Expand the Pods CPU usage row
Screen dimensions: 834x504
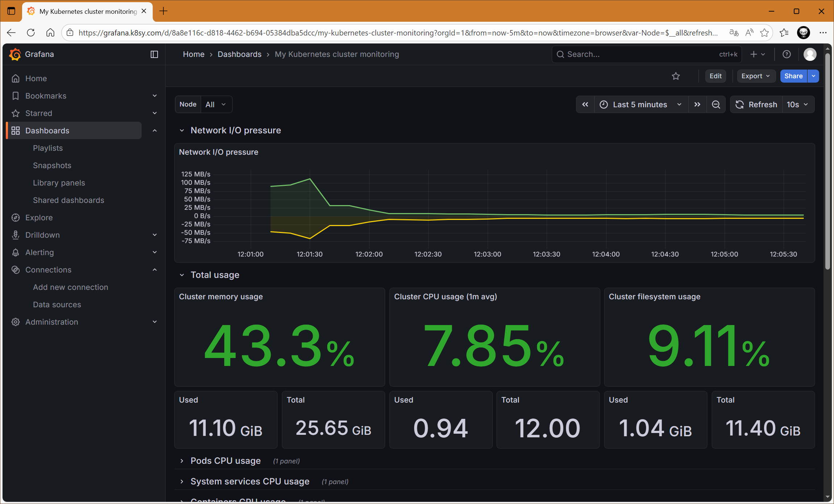point(182,461)
